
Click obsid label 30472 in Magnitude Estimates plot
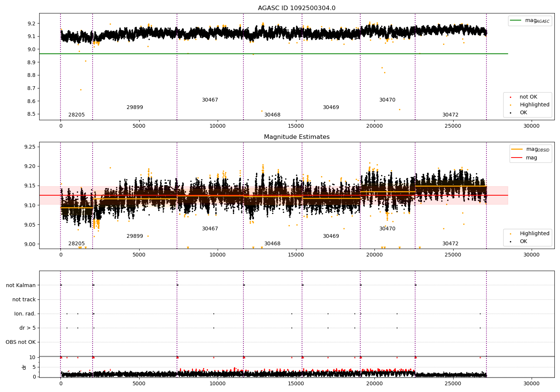450,244
